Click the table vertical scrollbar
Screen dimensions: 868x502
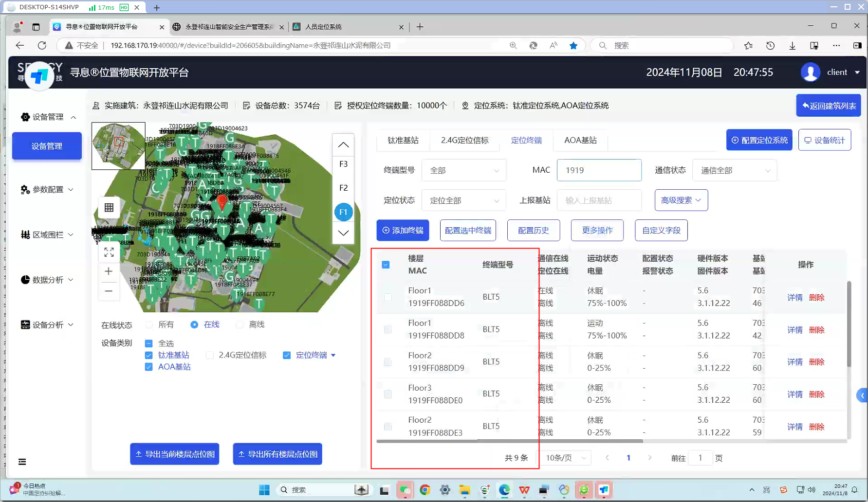click(849, 324)
